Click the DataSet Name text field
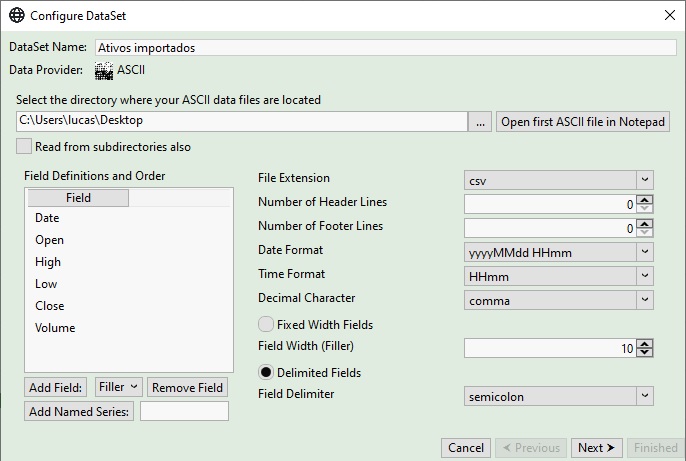 385,47
